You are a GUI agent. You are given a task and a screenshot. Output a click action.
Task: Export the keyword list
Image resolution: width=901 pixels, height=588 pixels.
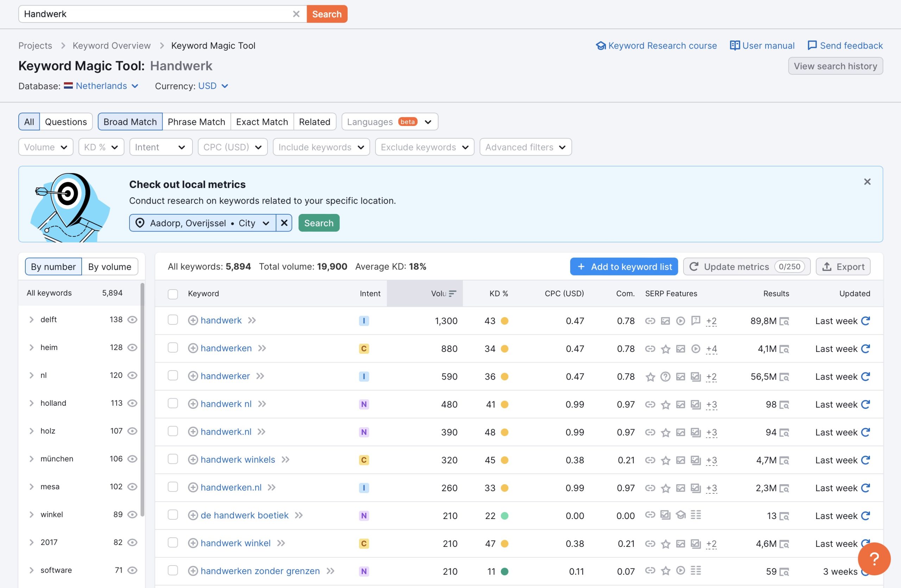tap(843, 267)
